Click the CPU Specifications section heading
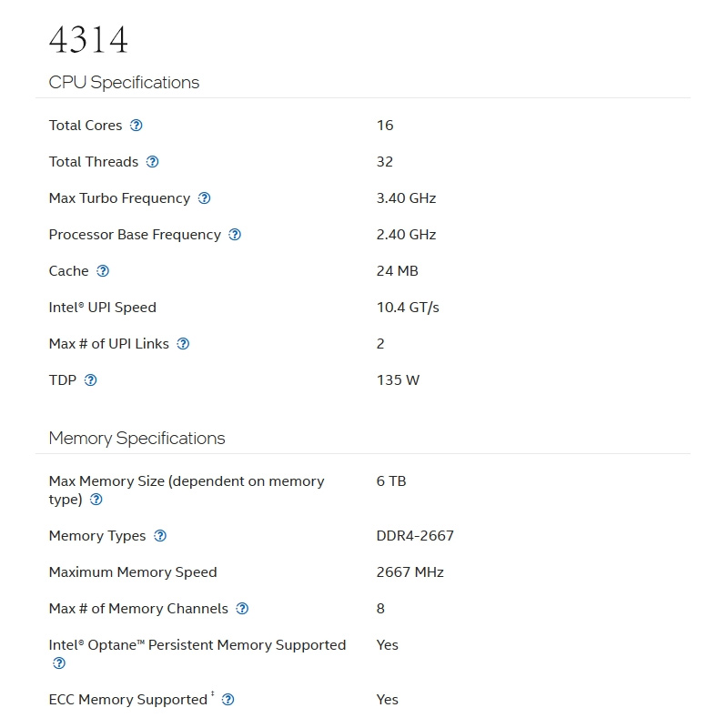The width and height of the screenshot is (728, 728). 124,83
